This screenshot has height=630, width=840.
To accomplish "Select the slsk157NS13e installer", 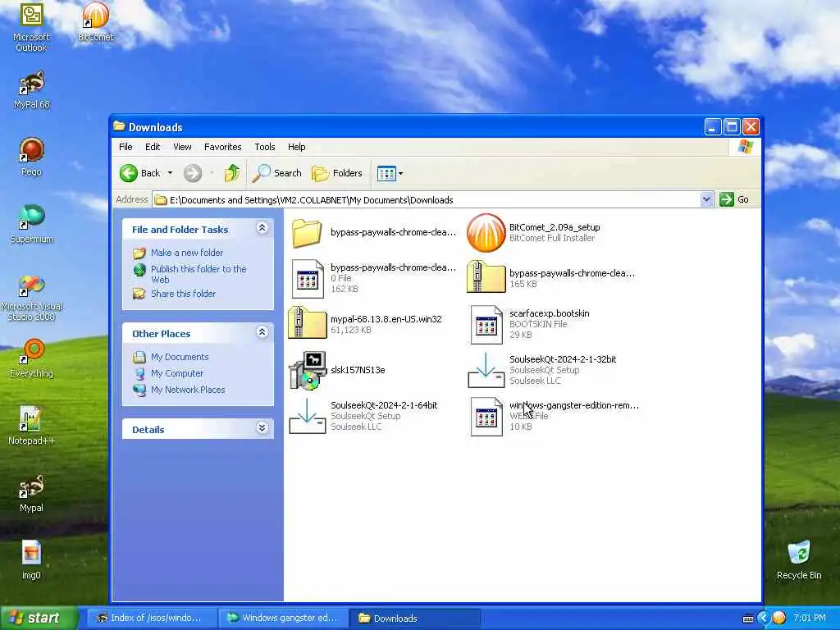I will coord(337,370).
